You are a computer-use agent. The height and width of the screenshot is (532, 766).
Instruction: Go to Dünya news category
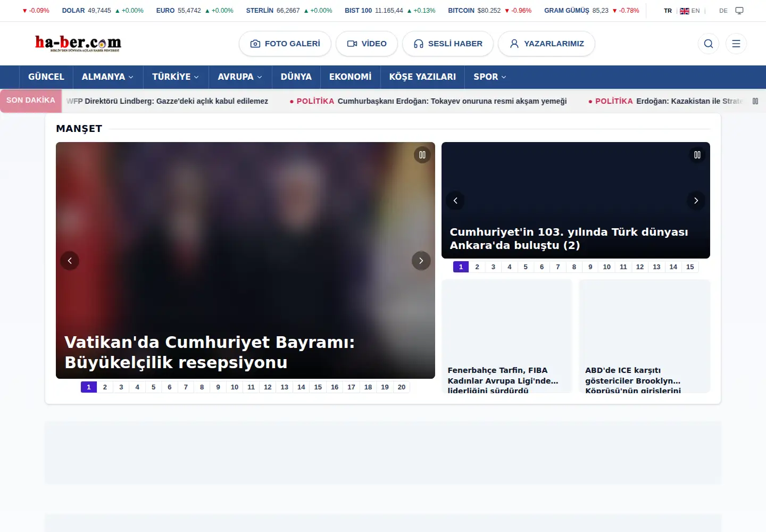point(296,77)
